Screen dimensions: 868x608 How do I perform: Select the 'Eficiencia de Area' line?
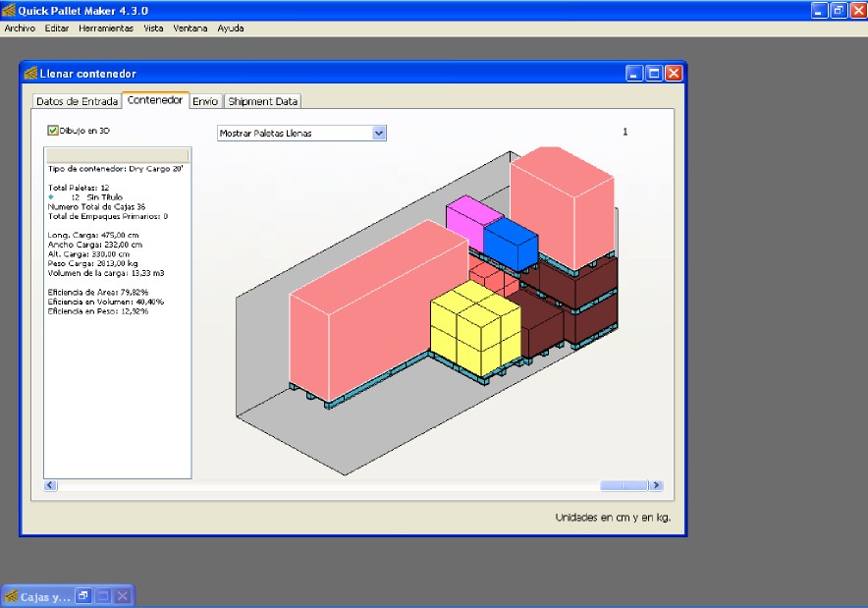[98, 292]
